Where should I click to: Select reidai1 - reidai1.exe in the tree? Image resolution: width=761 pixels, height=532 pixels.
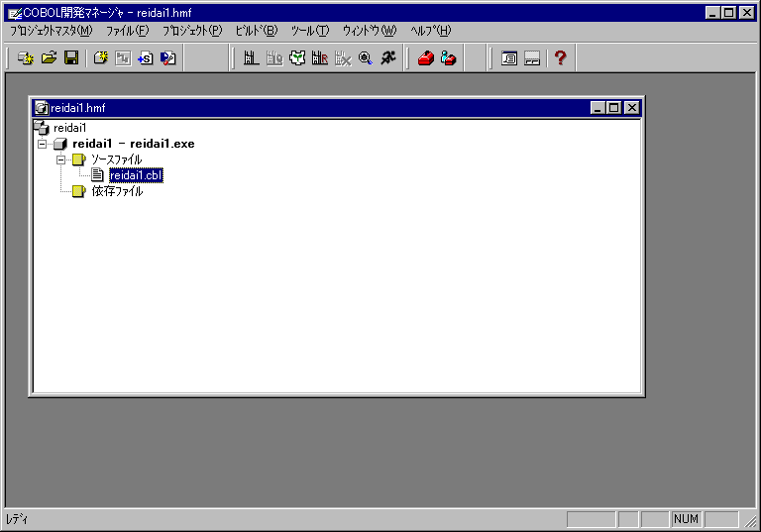click(134, 144)
